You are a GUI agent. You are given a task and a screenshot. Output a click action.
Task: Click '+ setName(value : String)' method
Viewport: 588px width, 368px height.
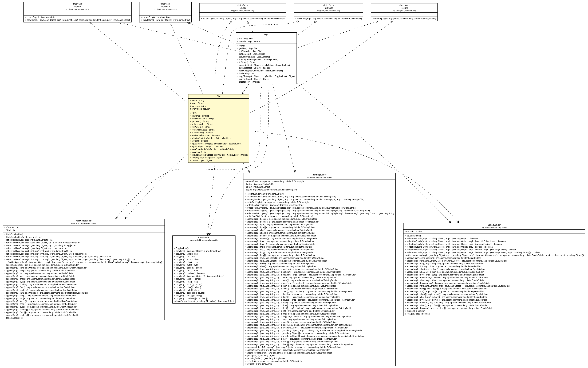coord(202,119)
